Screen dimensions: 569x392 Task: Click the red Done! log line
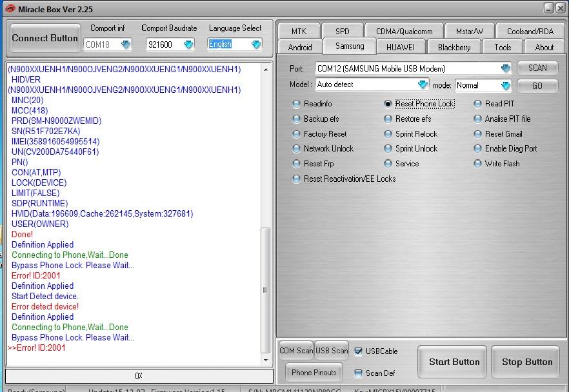click(x=22, y=234)
